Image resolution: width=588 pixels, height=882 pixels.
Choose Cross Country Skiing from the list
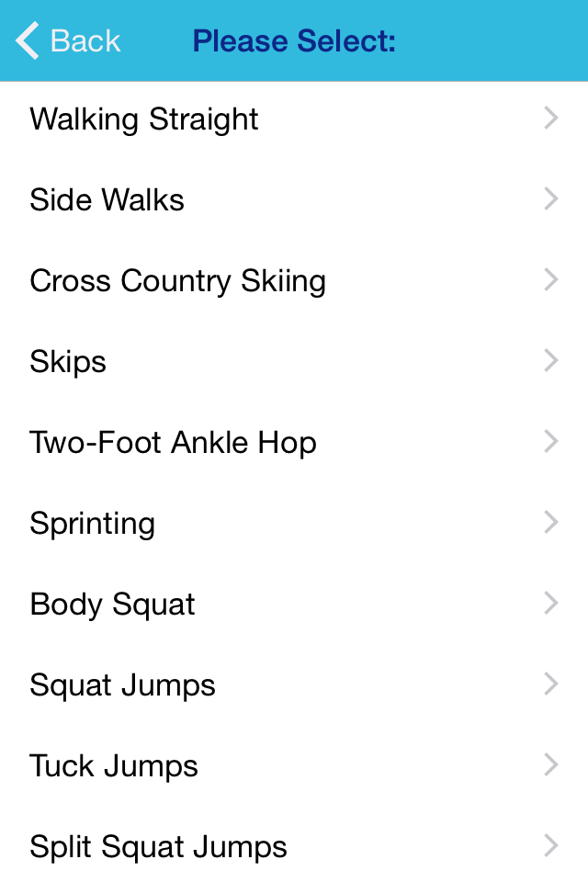(x=177, y=281)
